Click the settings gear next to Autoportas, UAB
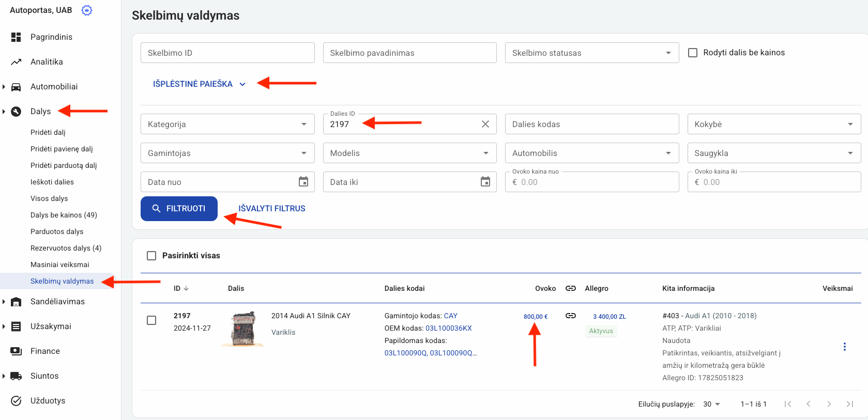Image resolution: width=868 pixels, height=420 pixels. [x=87, y=10]
